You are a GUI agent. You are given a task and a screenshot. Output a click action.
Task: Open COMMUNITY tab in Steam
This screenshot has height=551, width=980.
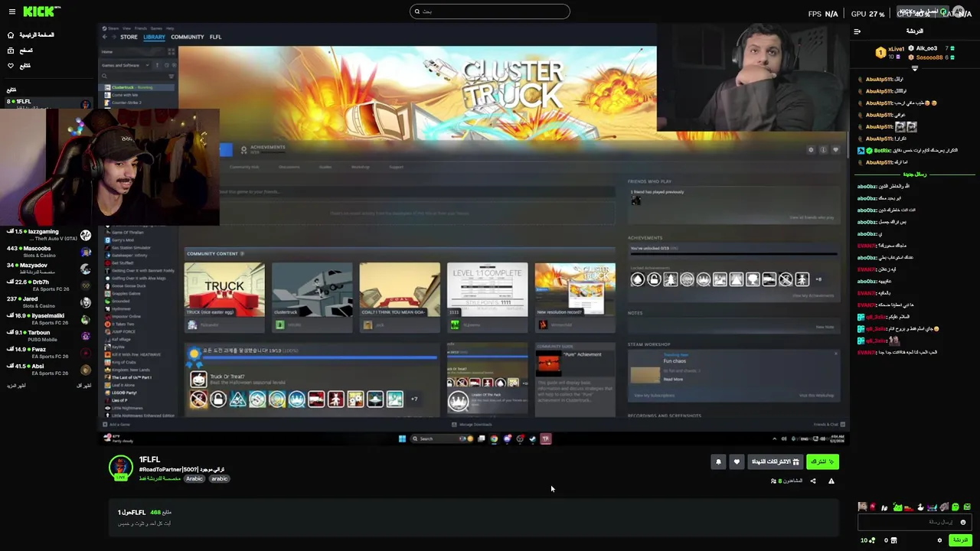[188, 37]
